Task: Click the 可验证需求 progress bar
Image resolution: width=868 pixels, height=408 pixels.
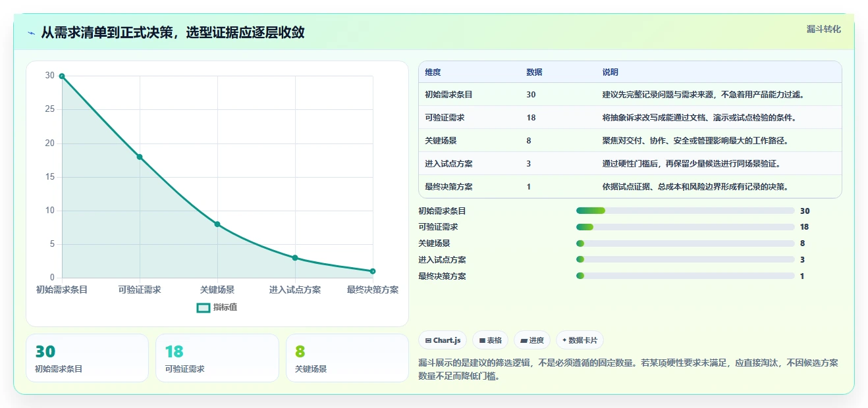Action: point(685,227)
